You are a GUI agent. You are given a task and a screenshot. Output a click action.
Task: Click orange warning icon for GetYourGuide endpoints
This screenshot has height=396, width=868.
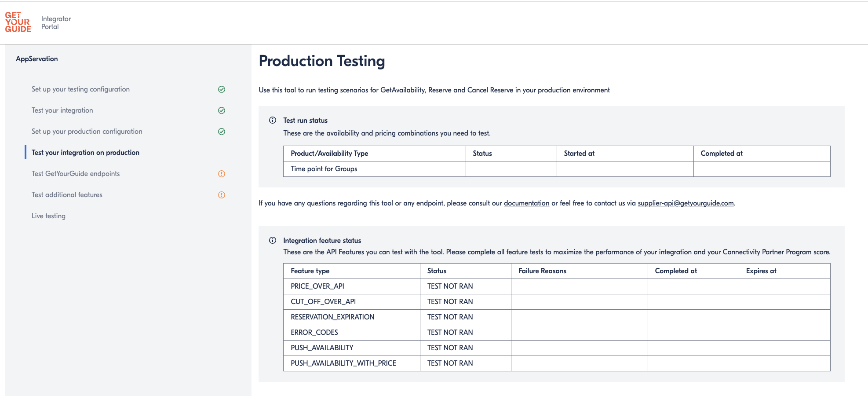click(x=222, y=174)
